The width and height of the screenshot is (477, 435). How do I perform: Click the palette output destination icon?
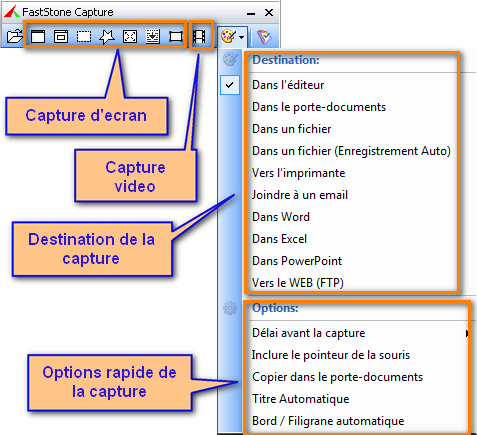228,36
